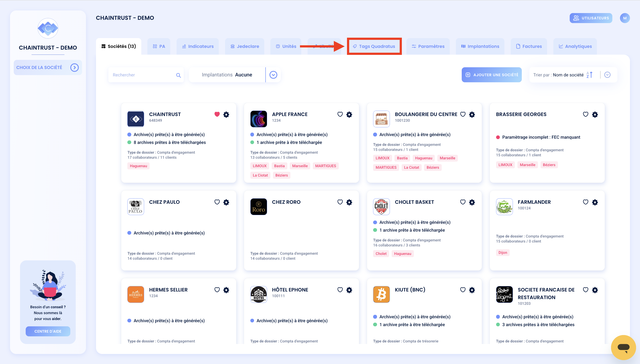Open settings gear for CHOLET BASKET

[472, 202]
